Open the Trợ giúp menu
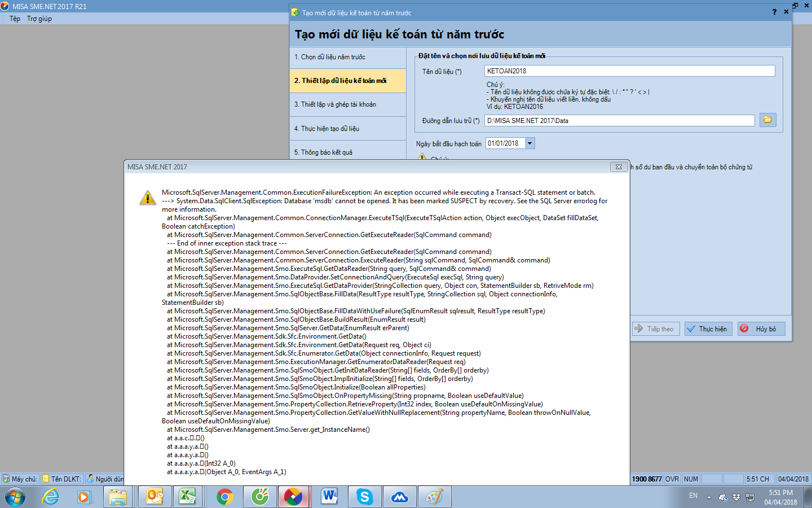 coord(39,19)
